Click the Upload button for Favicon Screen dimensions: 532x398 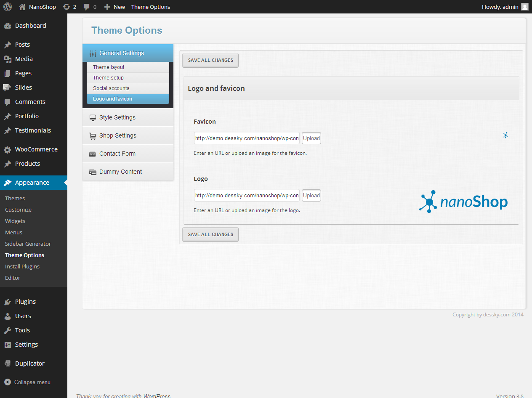click(311, 138)
